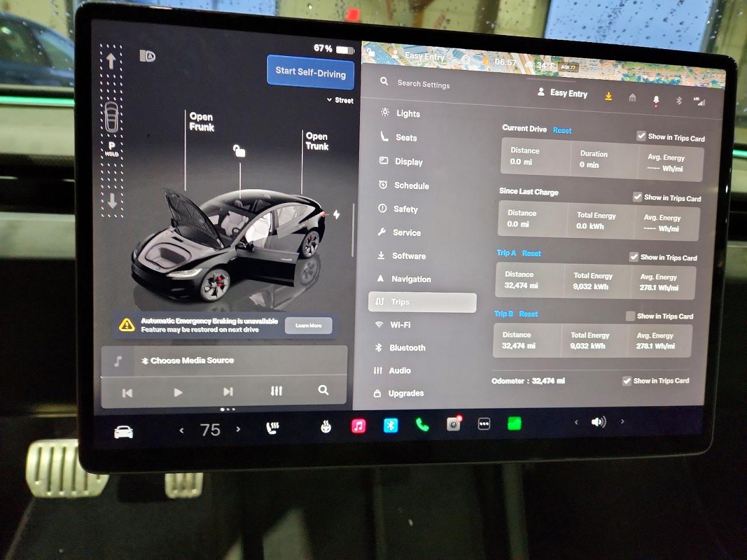Select the Trips menu item

click(423, 302)
